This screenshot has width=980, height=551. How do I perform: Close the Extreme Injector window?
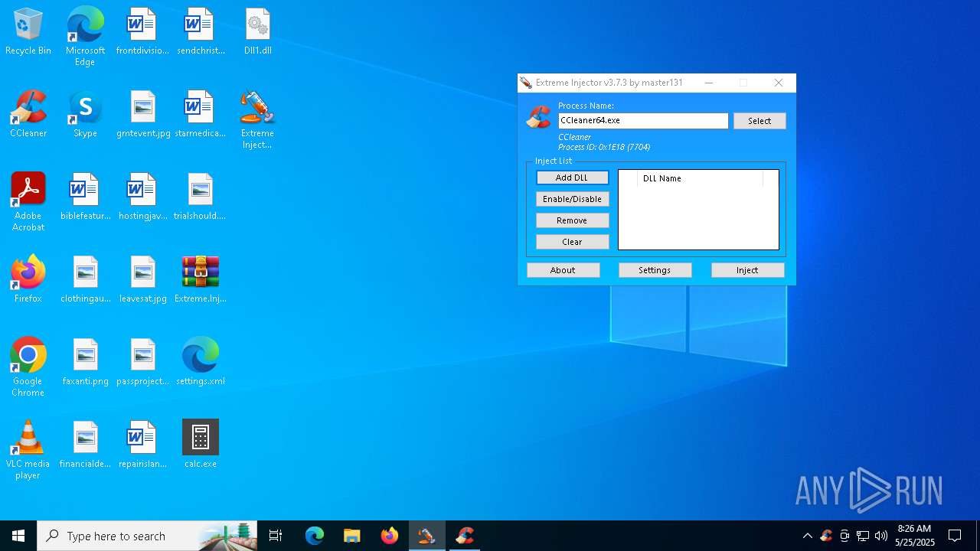tap(779, 83)
